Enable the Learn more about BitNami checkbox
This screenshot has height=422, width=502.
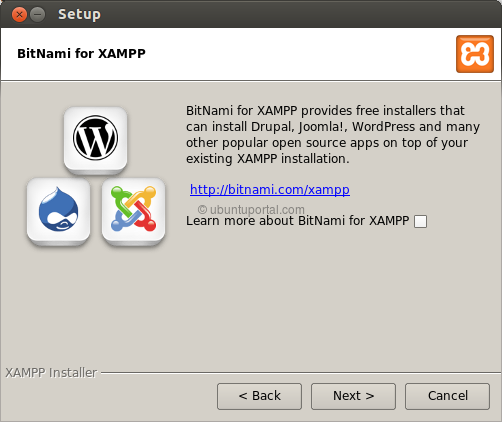point(420,221)
